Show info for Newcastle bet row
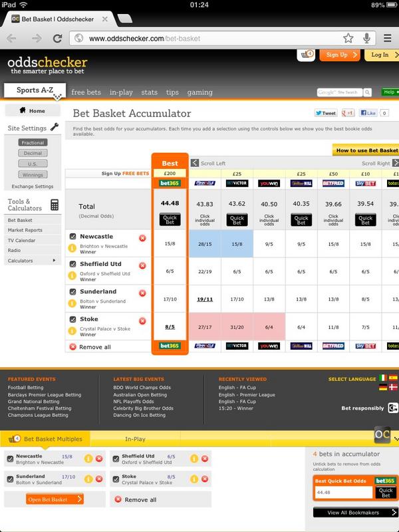 point(72,248)
